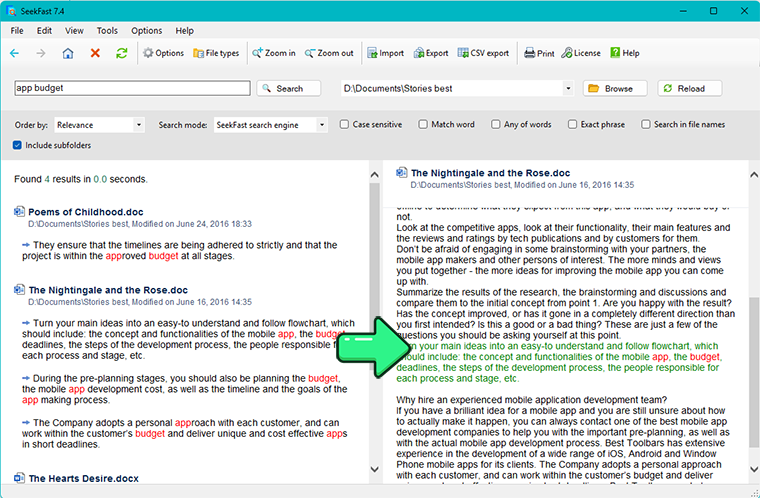
Task: Click the Search button
Action: 289,88
